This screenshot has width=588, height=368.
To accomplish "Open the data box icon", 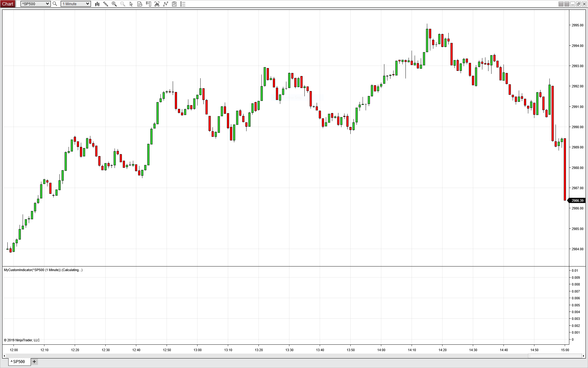I will 140,4.
